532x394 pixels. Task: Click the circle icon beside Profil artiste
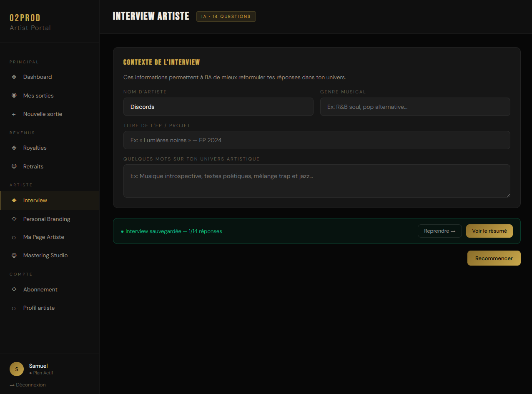pyautogui.click(x=14, y=308)
